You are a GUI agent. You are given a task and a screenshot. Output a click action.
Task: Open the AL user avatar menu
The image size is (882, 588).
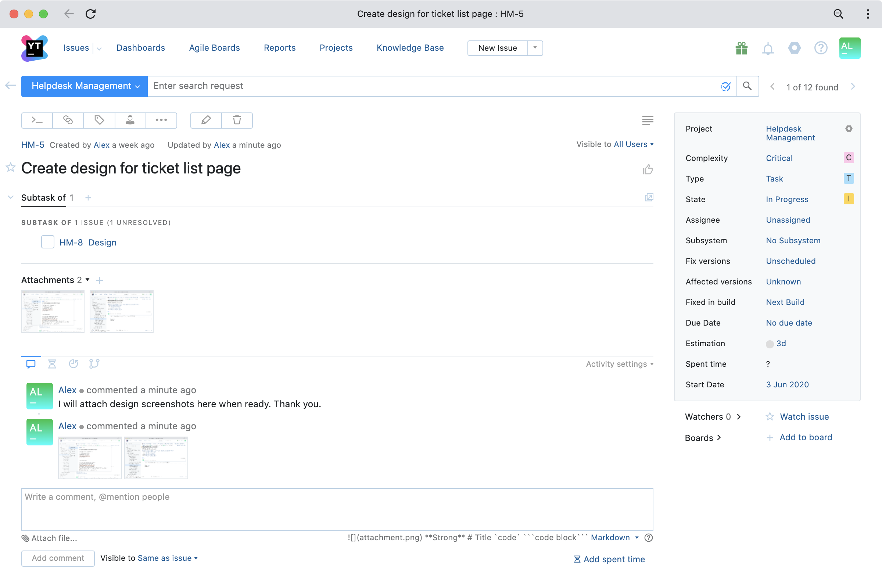pyautogui.click(x=849, y=48)
